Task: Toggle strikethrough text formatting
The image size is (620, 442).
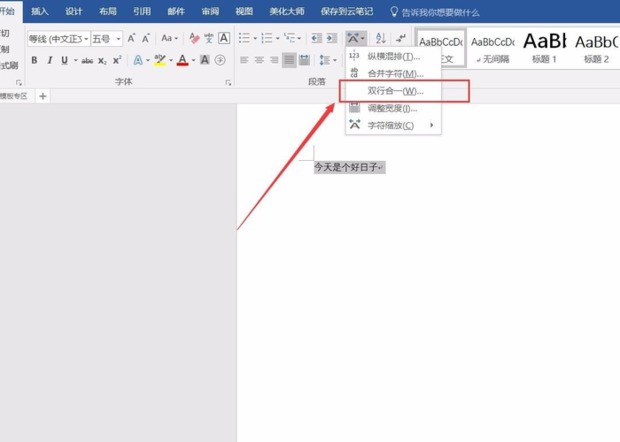Action: coord(87,60)
